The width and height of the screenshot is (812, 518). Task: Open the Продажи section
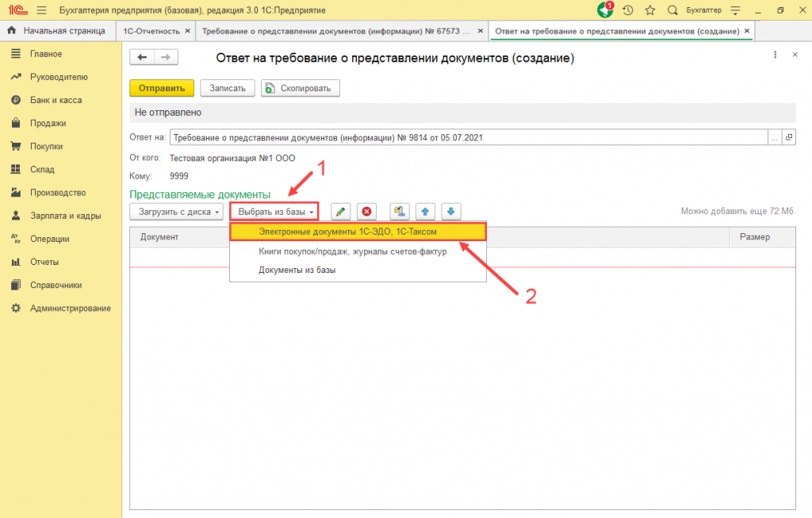(x=48, y=123)
